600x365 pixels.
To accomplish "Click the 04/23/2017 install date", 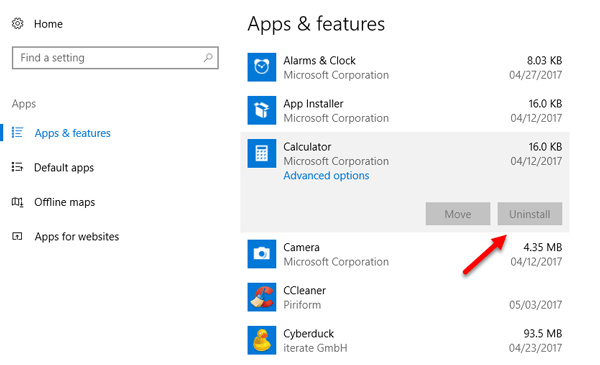I will coord(536,348).
